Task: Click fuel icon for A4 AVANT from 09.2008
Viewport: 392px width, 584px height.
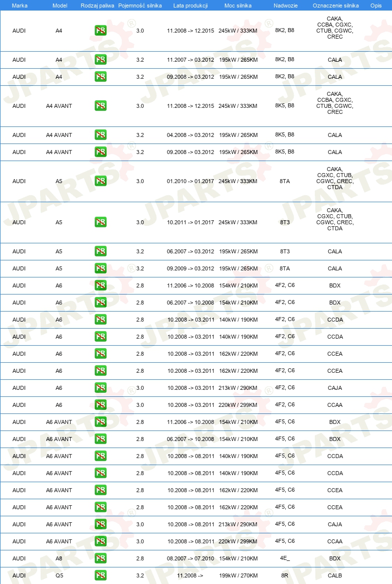Action: coord(101,152)
